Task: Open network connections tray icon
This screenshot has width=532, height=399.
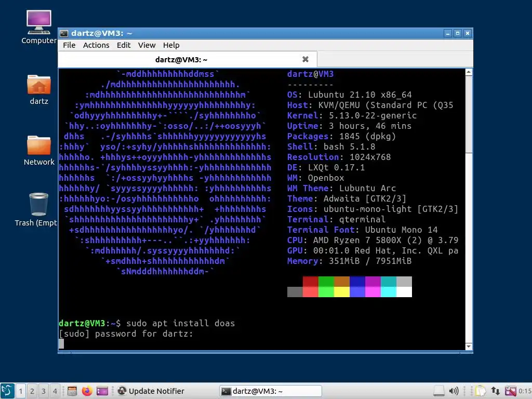Action: 495,391
